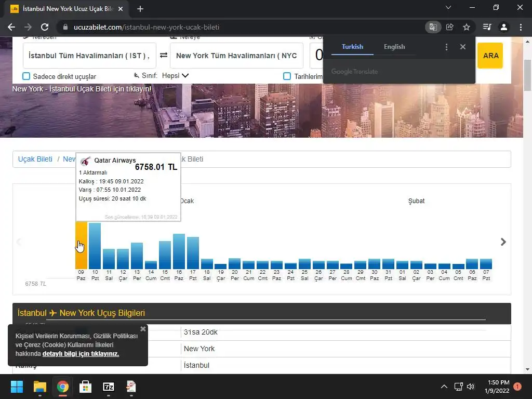Reload the ucuzabilet page
This screenshot has height=399, width=532.
click(x=45, y=27)
